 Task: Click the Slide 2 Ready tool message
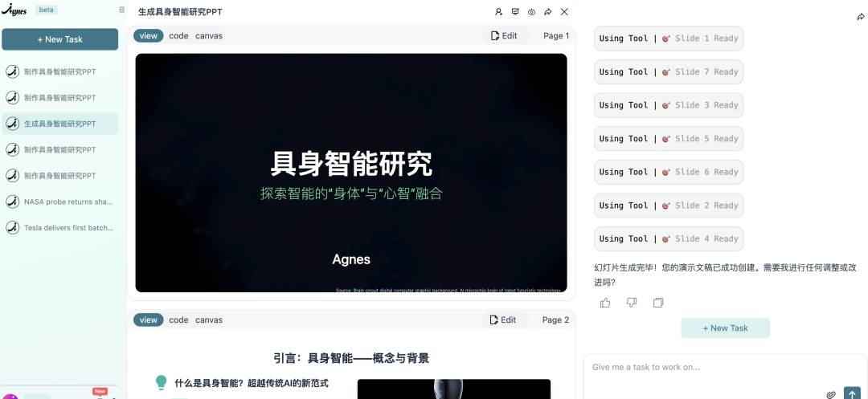click(669, 206)
